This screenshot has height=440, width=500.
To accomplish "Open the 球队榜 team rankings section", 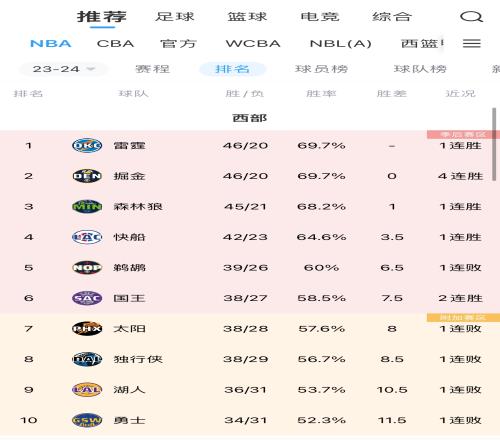I will (420, 69).
